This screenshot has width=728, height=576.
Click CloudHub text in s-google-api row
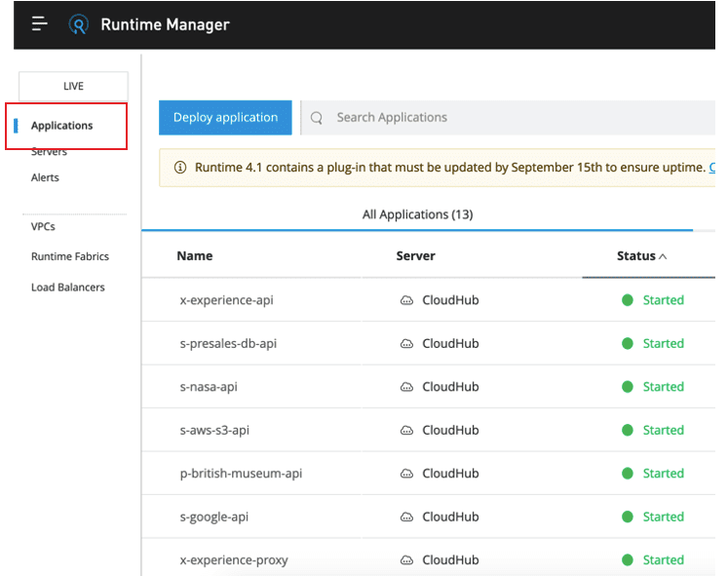[450, 517]
